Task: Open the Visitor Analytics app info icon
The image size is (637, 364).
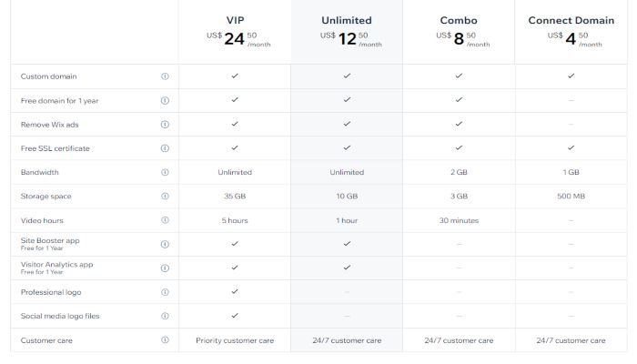Action: (x=165, y=268)
